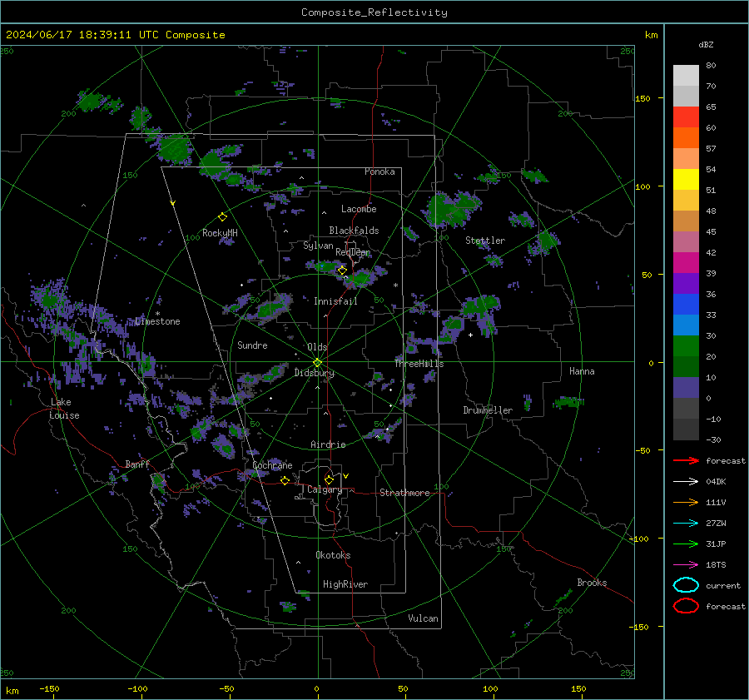
Task: Click the Composite_Reflectivity title
Action: click(374, 12)
